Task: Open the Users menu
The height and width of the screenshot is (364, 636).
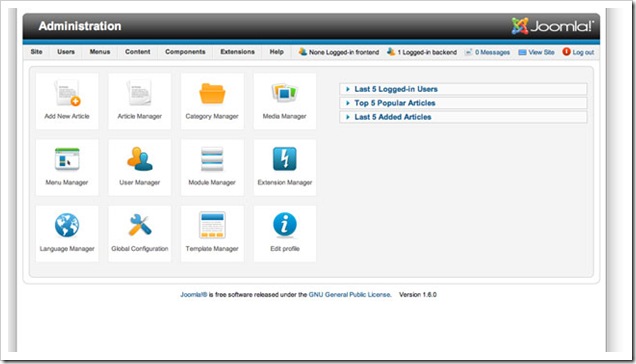Action: pyautogui.click(x=66, y=52)
